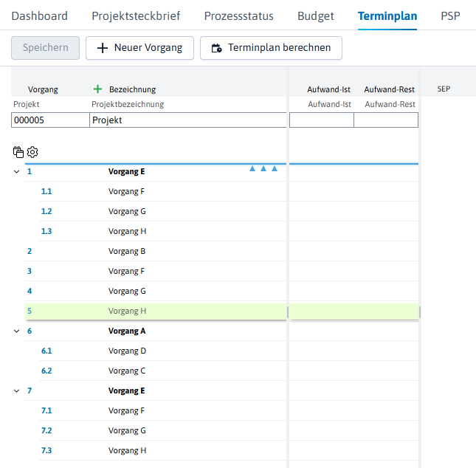Click the copy/paste icon beside the gear
The height and width of the screenshot is (468, 476).
coord(18,152)
